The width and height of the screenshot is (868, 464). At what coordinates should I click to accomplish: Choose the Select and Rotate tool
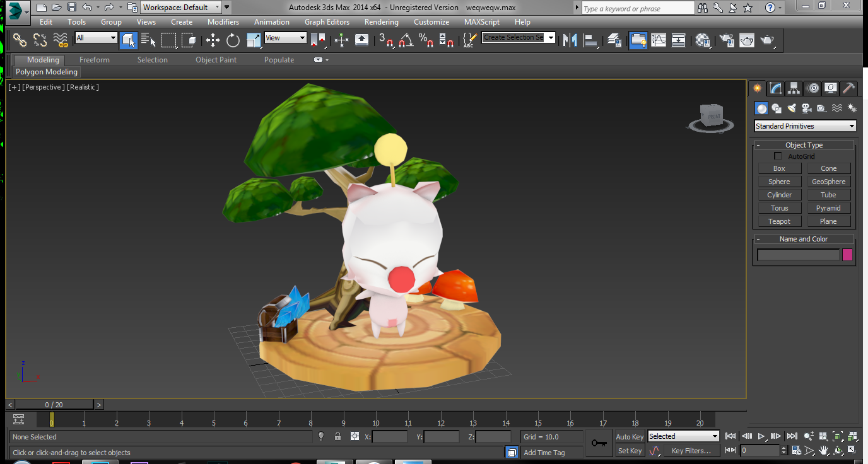(233, 40)
